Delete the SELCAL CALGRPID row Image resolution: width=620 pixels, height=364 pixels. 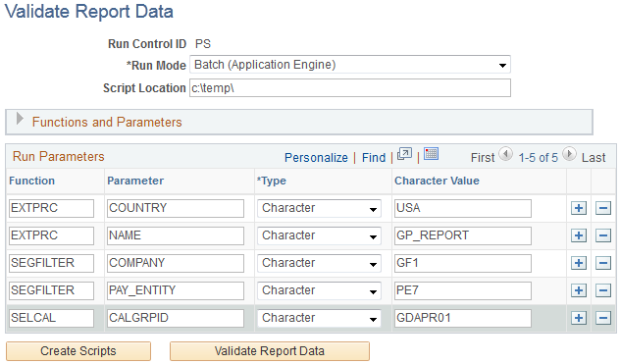tap(603, 318)
